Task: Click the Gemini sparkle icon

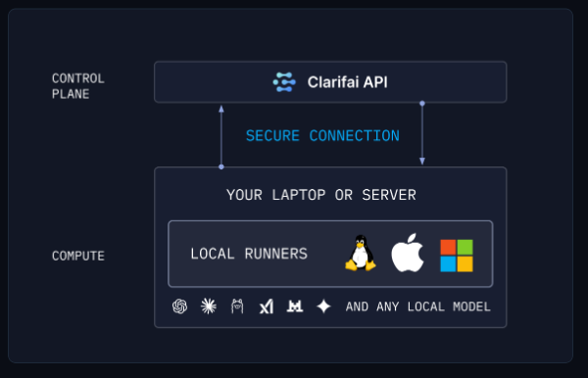Action: [x=323, y=307]
